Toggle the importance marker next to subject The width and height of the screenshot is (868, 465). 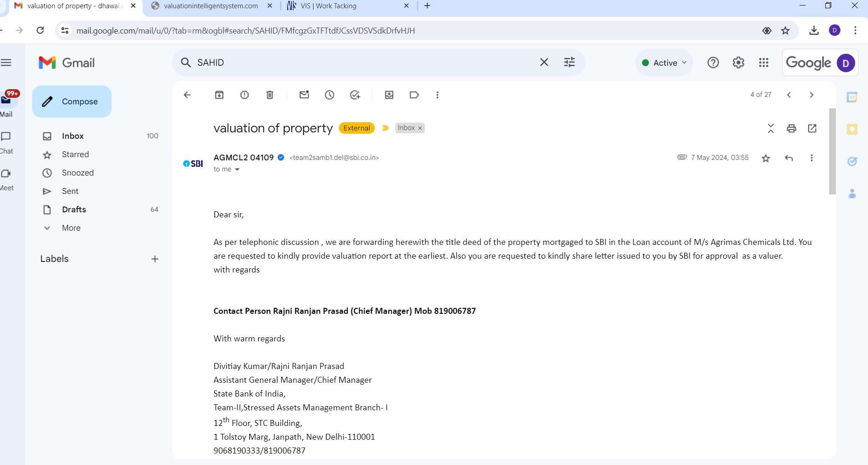pyautogui.click(x=385, y=128)
